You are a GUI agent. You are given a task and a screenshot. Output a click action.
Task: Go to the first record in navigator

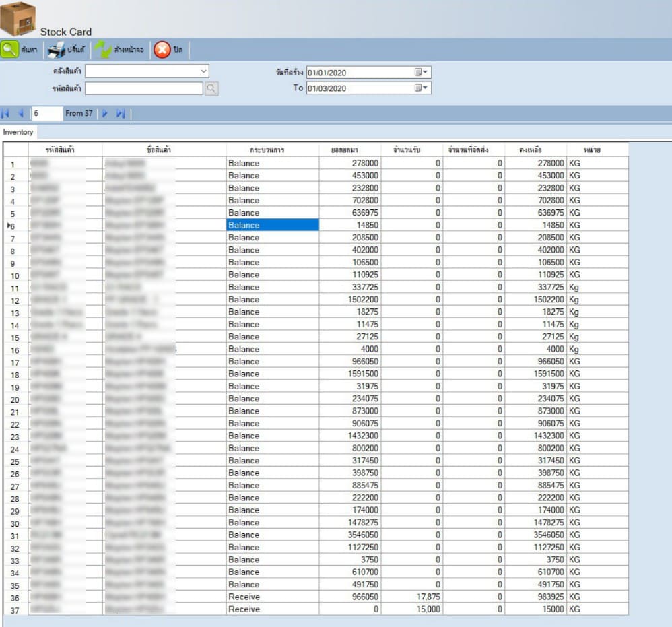coord(6,114)
